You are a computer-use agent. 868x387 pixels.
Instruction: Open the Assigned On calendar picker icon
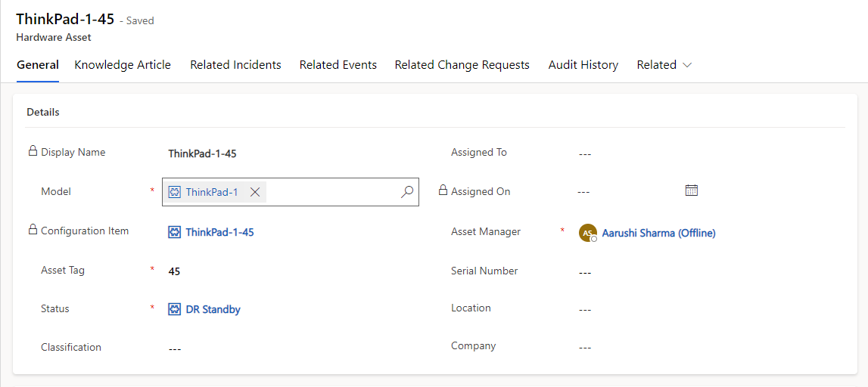point(691,190)
